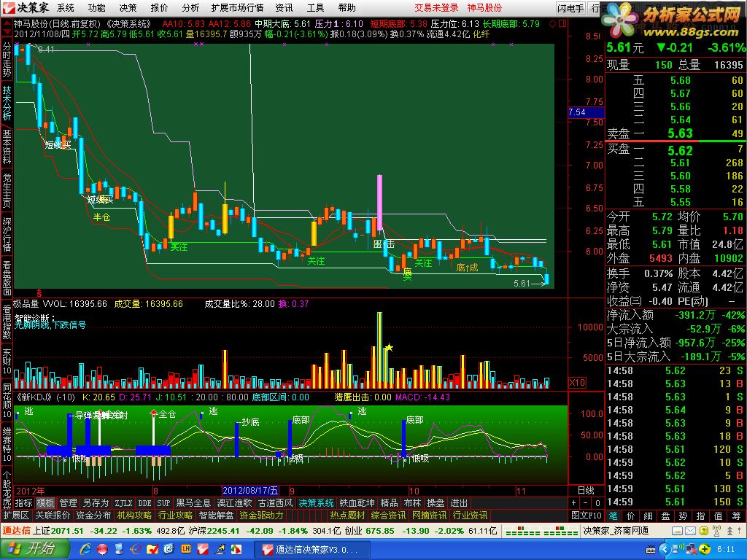The image size is (747, 560).
Task: Open 图文F10 info button
Action: coord(587,516)
